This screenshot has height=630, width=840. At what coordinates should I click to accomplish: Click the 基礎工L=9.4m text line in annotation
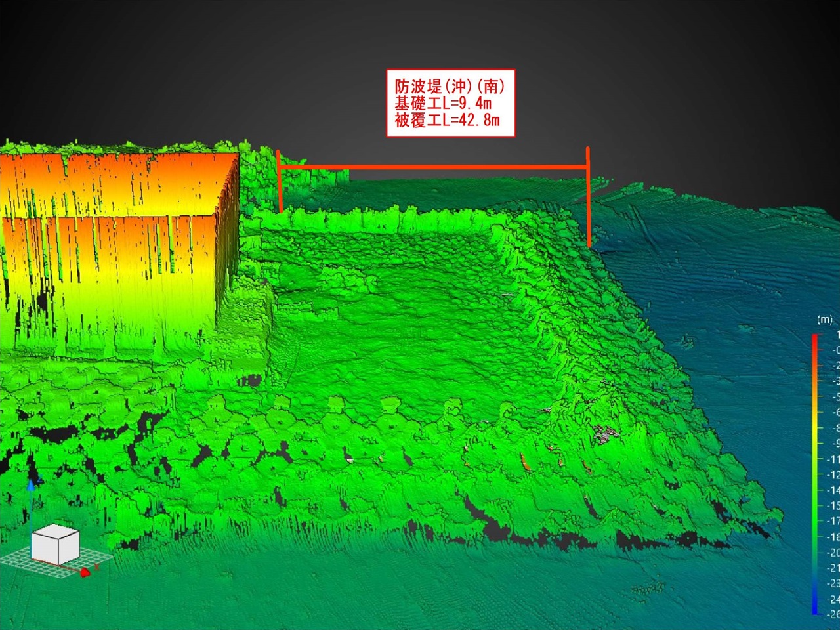tap(442, 103)
